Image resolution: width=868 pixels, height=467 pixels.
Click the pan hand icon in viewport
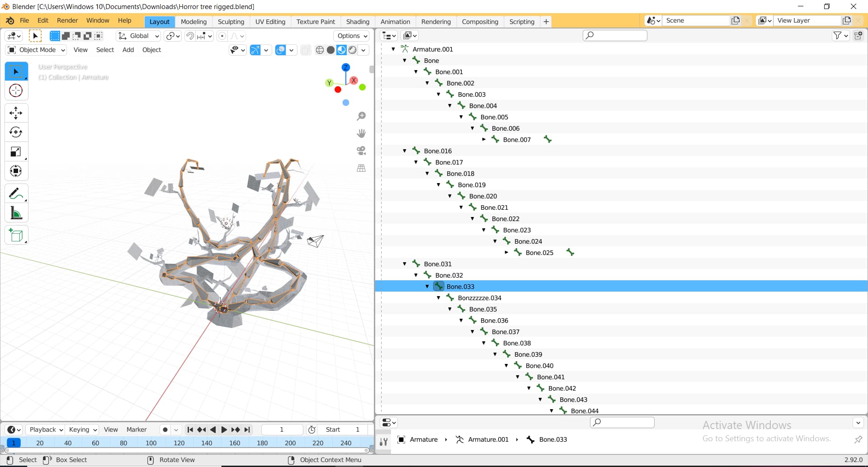[x=361, y=133]
